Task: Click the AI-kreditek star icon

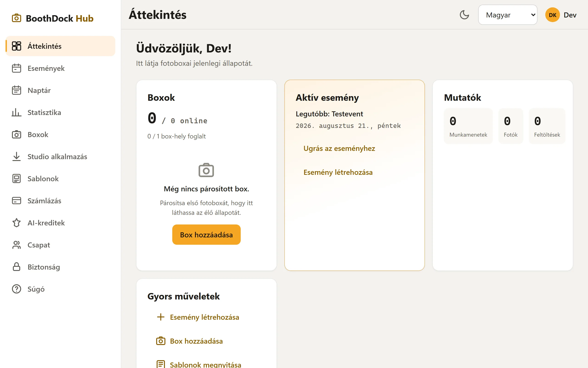Action: [17, 223]
